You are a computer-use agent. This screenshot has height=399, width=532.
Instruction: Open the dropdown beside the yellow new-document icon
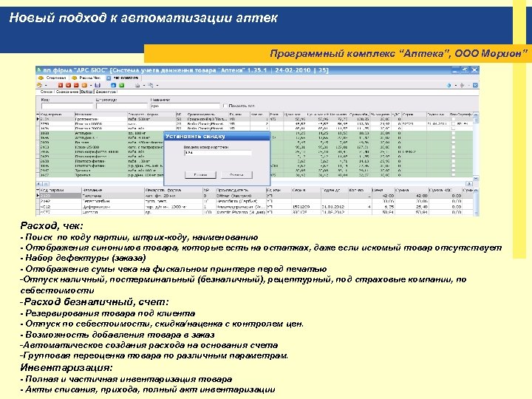pyautogui.click(x=46, y=86)
